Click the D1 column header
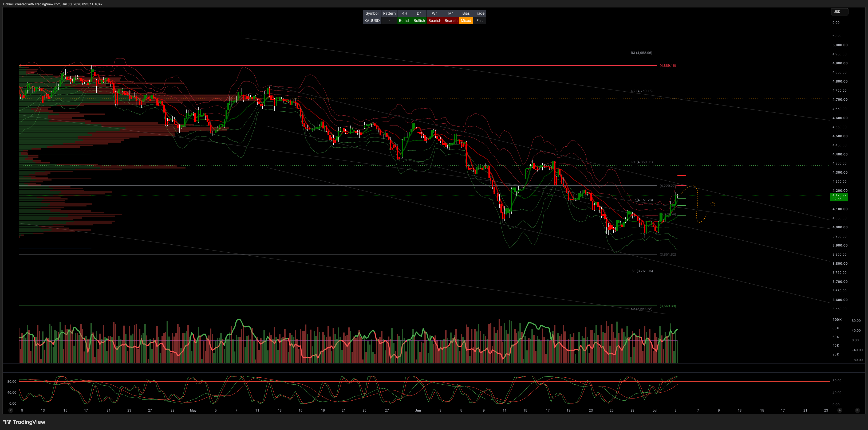This screenshot has width=868, height=430. coord(419,14)
